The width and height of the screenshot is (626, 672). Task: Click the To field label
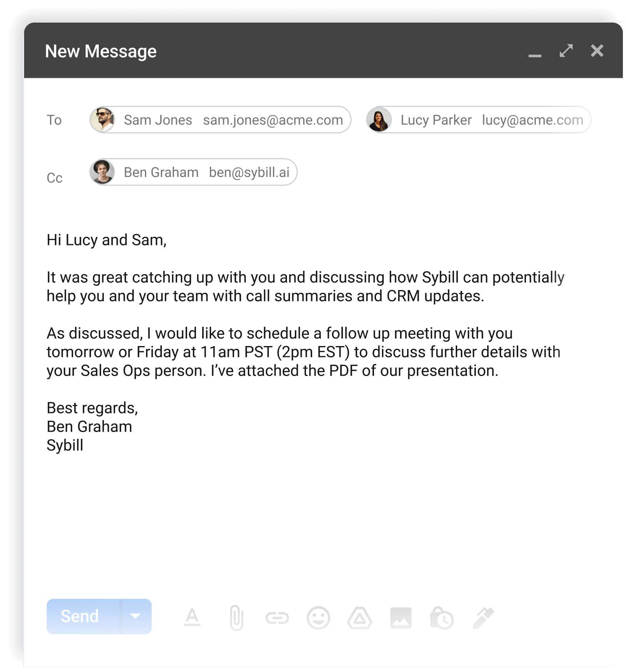click(x=54, y=120)
